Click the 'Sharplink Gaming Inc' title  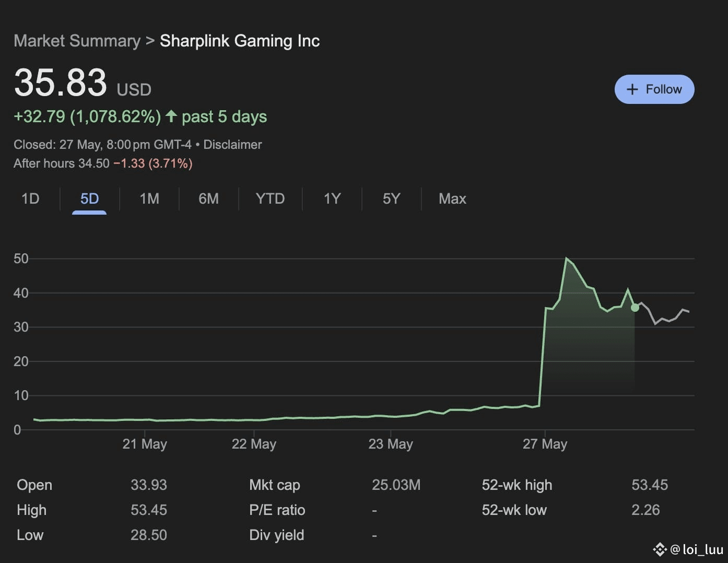240,41
